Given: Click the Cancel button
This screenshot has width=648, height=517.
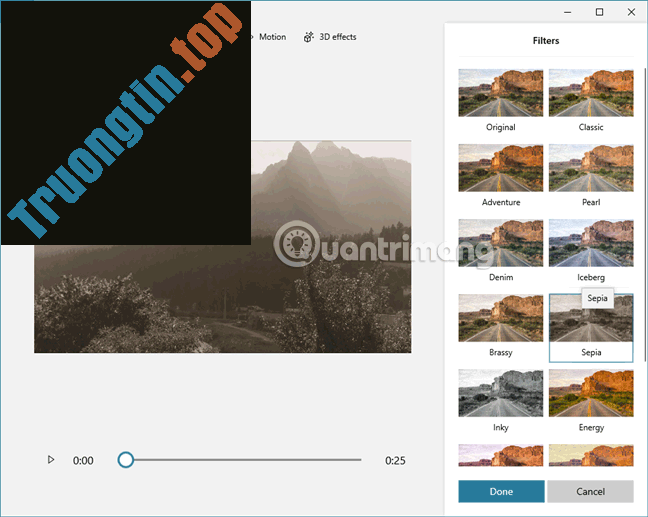Looking at the screenshot, I should (590, 491).
